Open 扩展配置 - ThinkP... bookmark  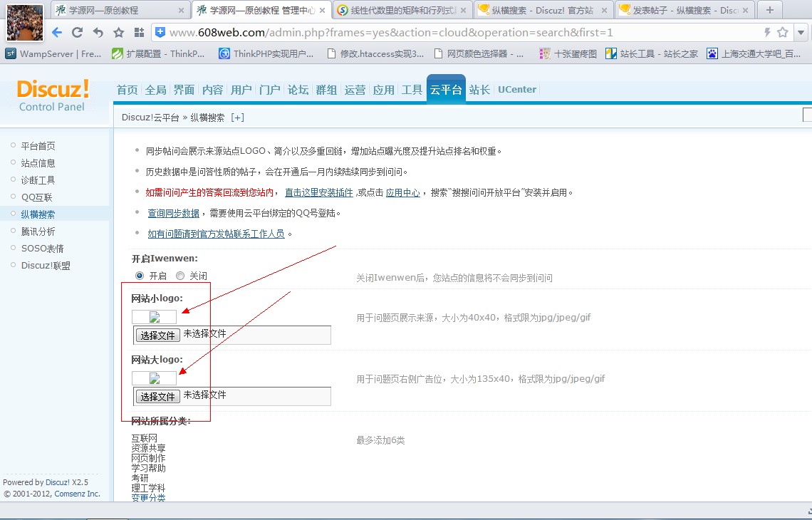(x=158, y=53)
